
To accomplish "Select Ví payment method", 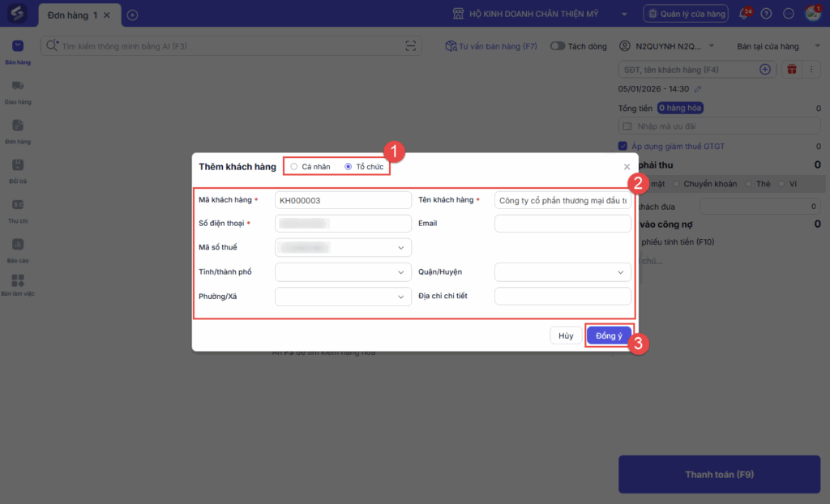I will pyautogui.click(x=787, y=184).
